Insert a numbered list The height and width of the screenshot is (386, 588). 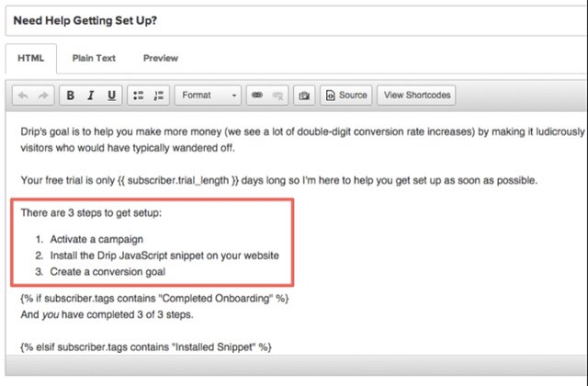[x=159, y=96]
